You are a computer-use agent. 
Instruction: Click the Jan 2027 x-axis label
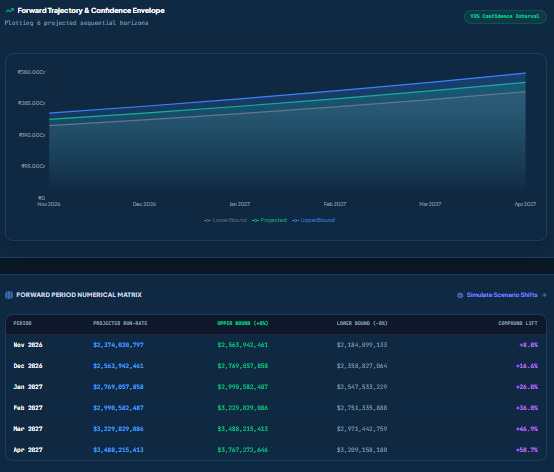pos(240,204)
